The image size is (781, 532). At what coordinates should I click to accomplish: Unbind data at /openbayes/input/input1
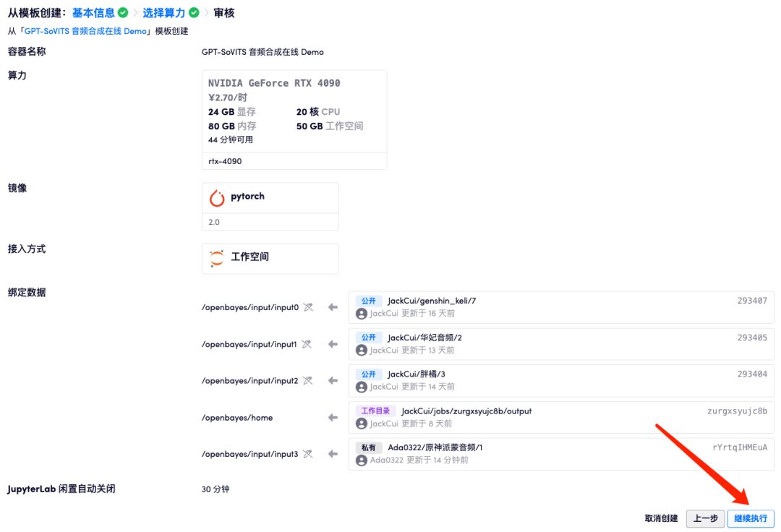[x=307, y=344]
